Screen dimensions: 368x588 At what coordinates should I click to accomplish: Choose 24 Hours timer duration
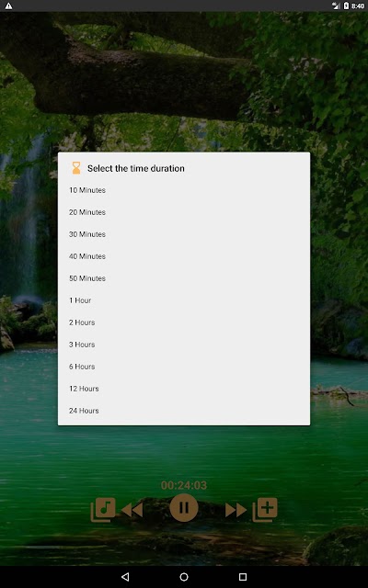(184, 411)
